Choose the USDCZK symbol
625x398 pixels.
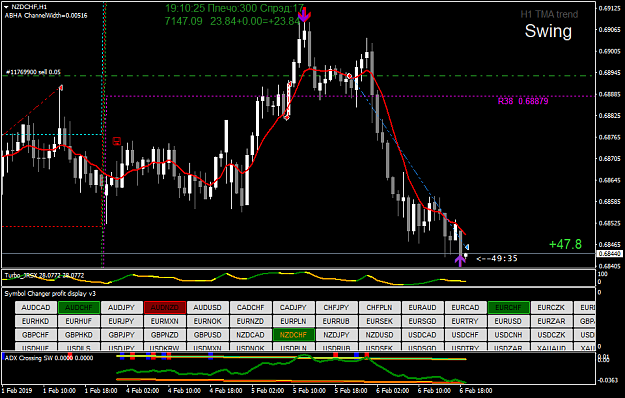pyautogui.click(x=551, y=335)
